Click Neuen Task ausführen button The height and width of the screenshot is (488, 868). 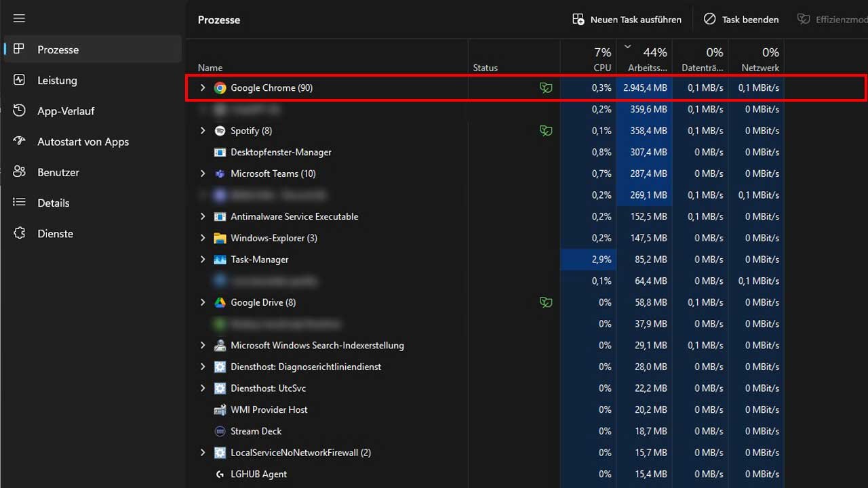627,20
